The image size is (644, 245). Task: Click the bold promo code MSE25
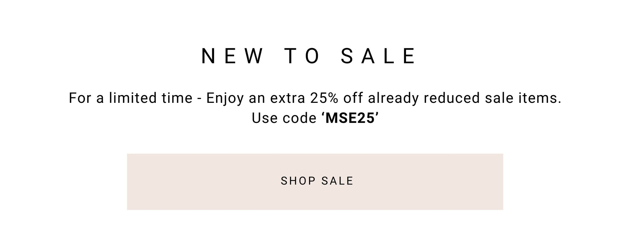(350, 118)
